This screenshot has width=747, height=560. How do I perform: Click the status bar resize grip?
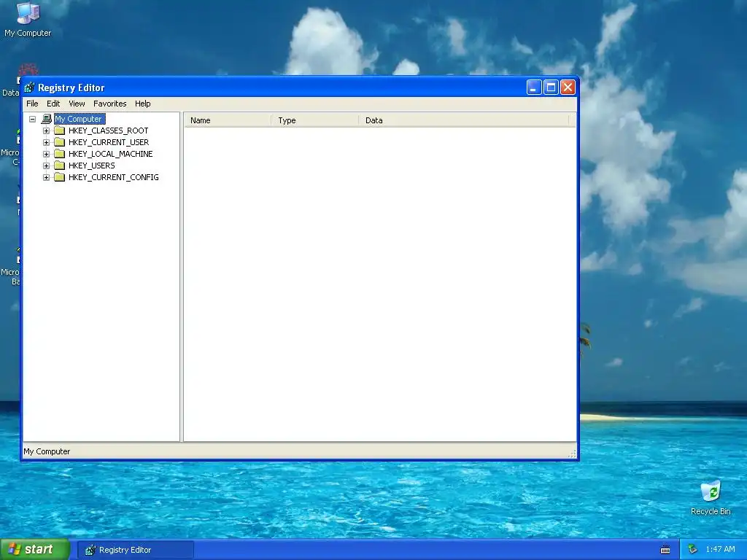tap(572, 454)
